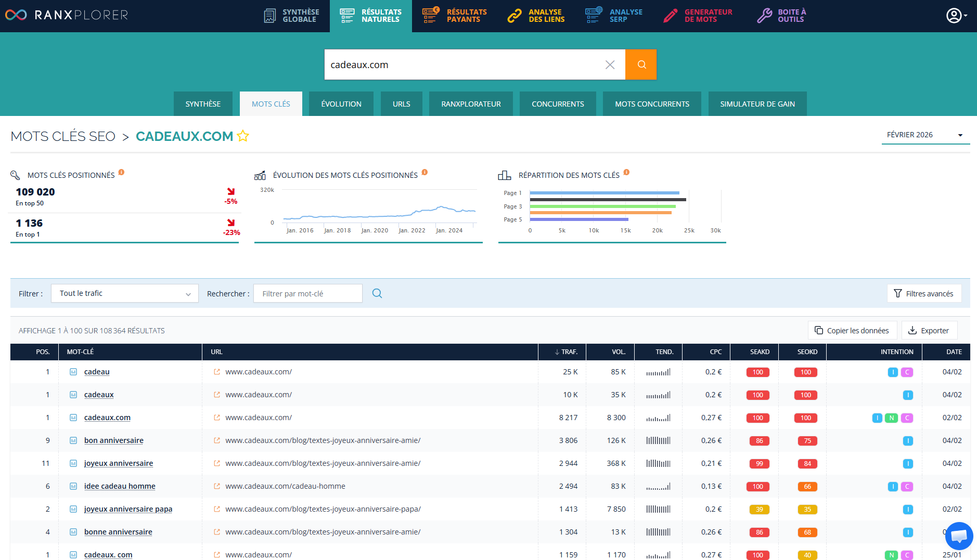The width and height of the screenshot is (977, 560).
Task: Open Analyse des liens menu
Action: (536, 16)
